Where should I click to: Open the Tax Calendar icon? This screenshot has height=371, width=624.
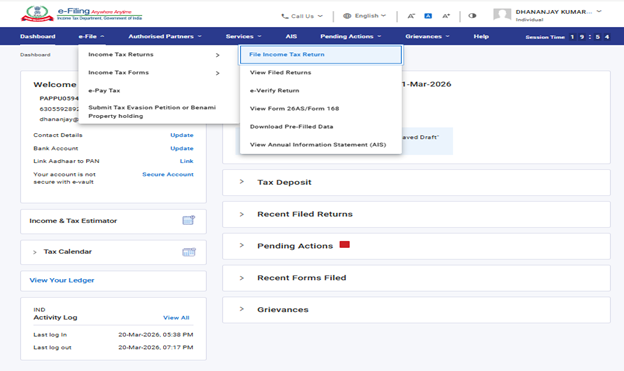click(x=189, y=252)
